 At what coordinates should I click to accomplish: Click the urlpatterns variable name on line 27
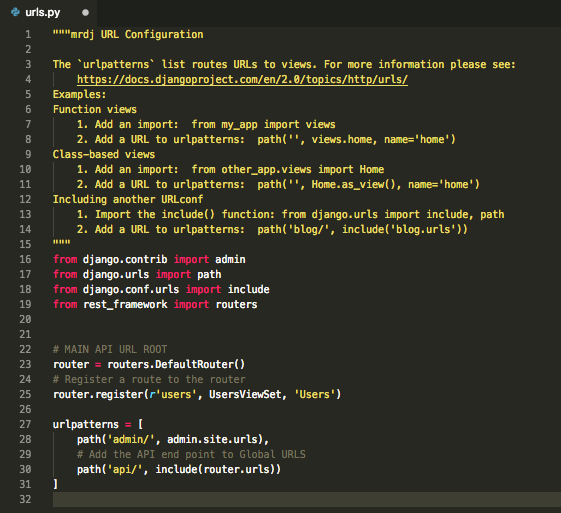coord(86,424)
